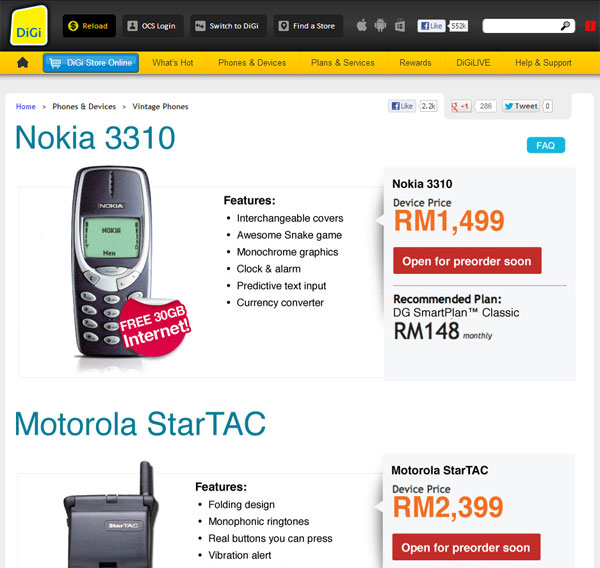600x568 pixels.
Task: Click the top search input field
Action: (x=520, y=26)
